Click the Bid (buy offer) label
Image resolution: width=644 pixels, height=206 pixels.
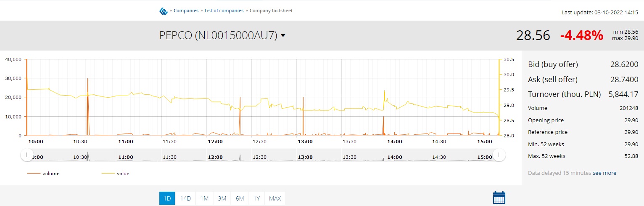coord(553,64)
